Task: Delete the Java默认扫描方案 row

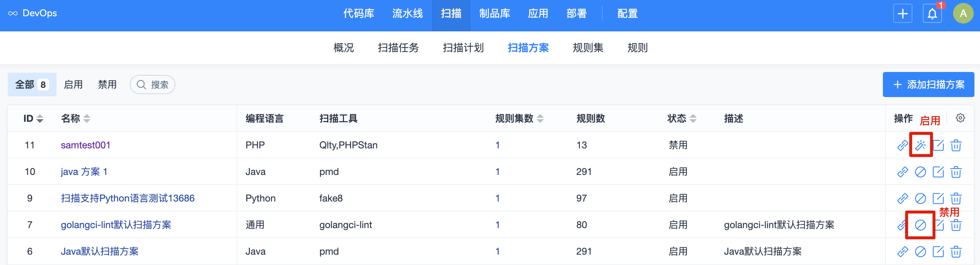Action: pos(956,252)
